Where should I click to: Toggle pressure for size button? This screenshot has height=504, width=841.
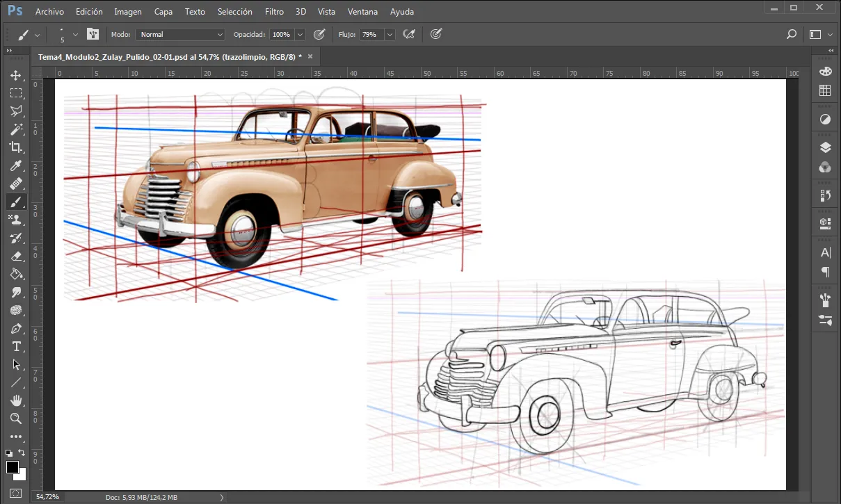coord(436,34)
